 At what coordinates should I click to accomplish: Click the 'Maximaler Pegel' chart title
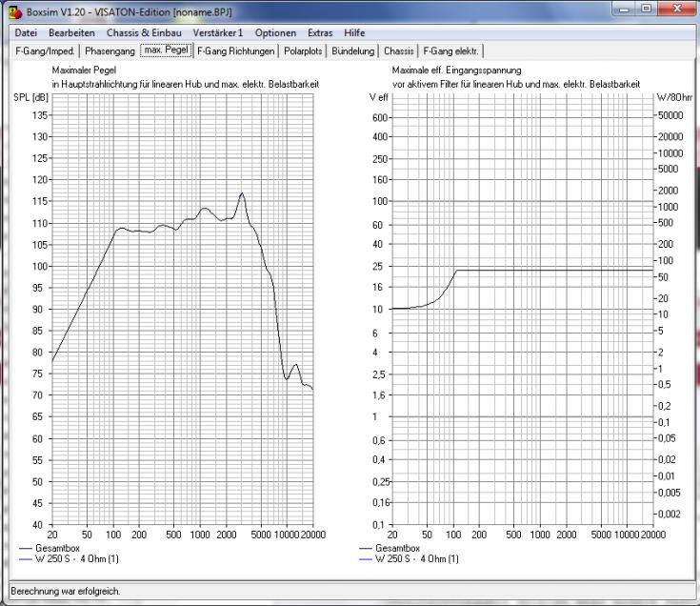pyautogui.click(x=84, y=71)
